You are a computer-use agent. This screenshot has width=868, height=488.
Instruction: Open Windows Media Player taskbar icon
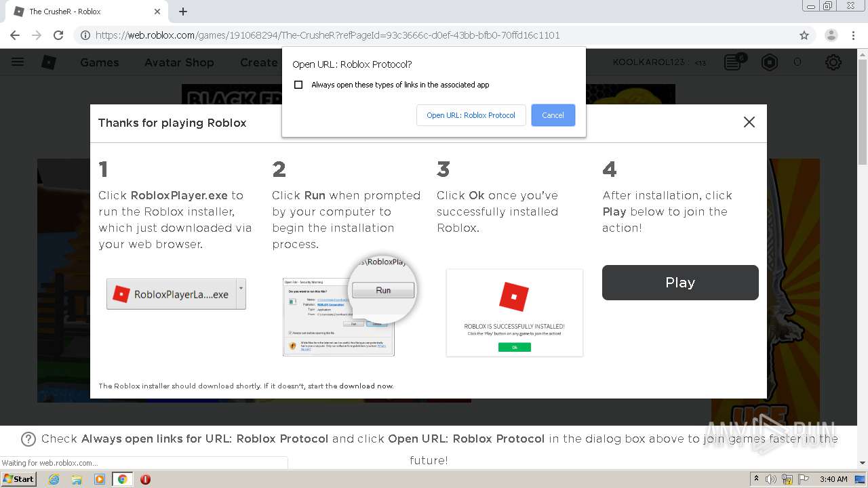coord(100,479)
